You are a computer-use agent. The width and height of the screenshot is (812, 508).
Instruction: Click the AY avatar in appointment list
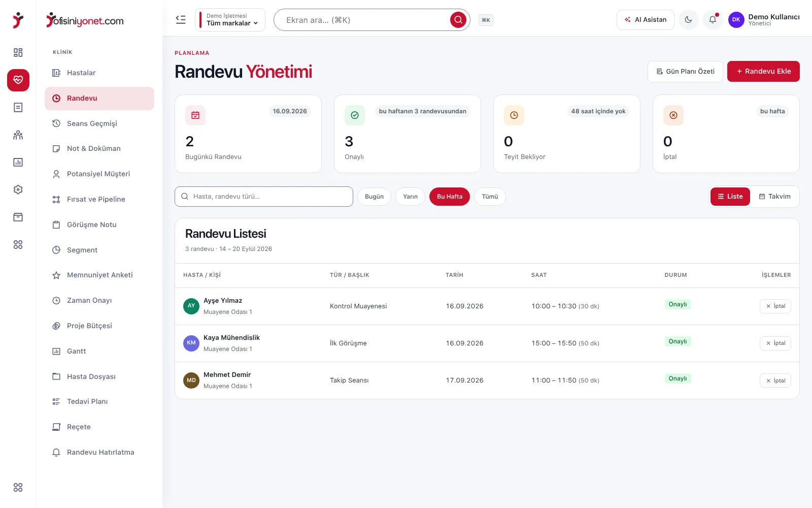[x=191, y=306]
